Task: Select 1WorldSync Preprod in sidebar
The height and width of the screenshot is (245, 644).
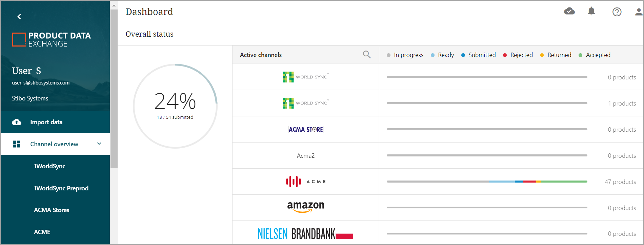Action: tap(61, 188)
